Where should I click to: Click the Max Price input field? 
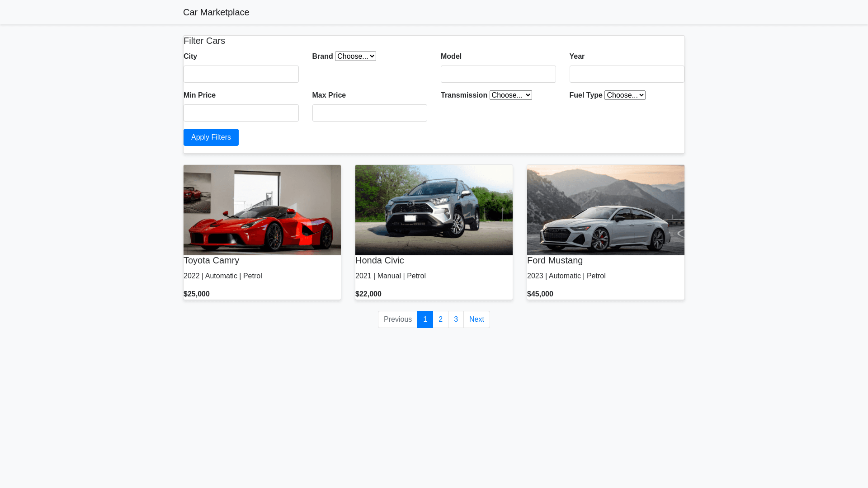(x=369, y=113)
